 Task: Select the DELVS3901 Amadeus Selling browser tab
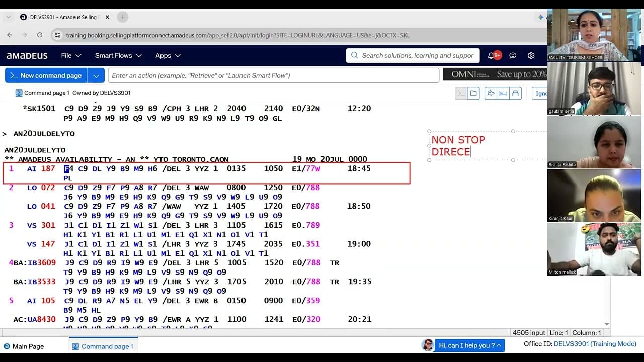click(x=64, y=17)
